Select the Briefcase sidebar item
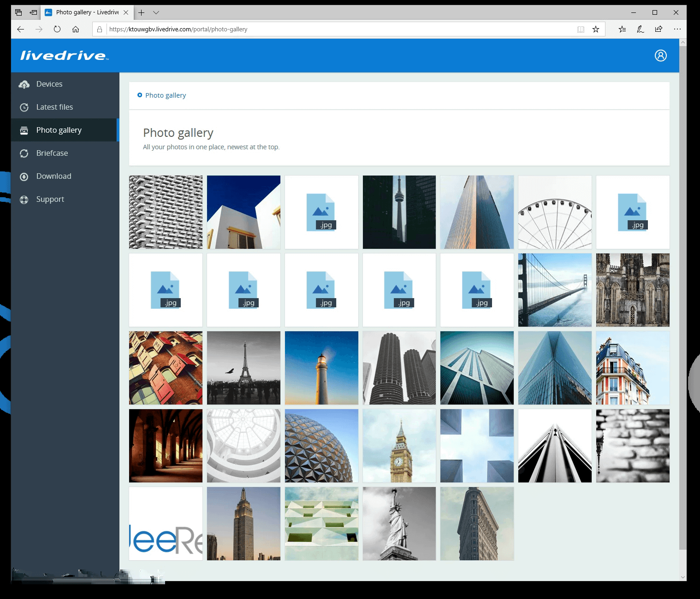 (x=52, y=153)
